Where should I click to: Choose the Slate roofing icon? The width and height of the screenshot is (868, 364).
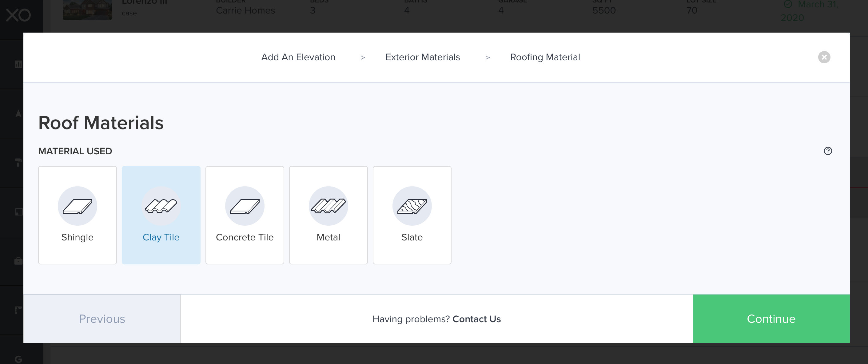click(x=412, y=206)
